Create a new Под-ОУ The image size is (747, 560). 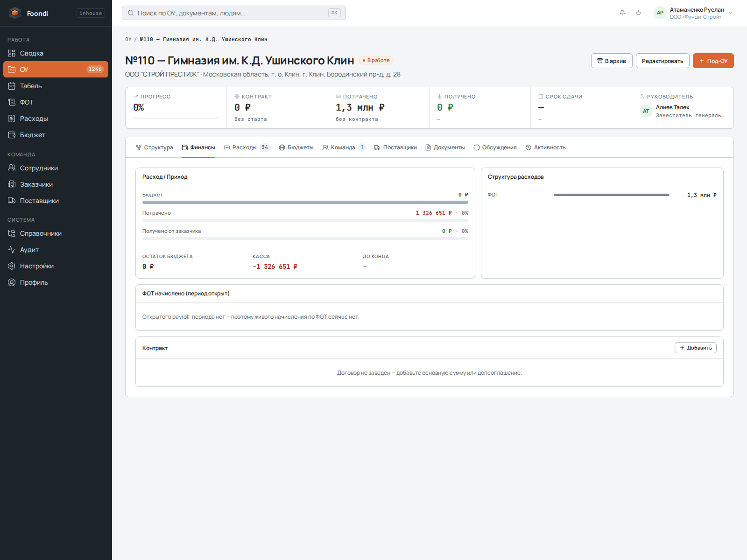tap(713, 61)
